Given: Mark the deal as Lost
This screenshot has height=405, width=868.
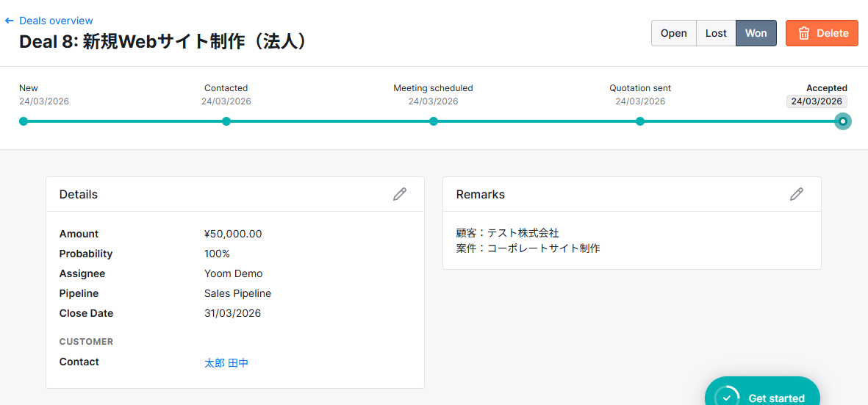Looking at the screenshot, I should pos(716,33).
